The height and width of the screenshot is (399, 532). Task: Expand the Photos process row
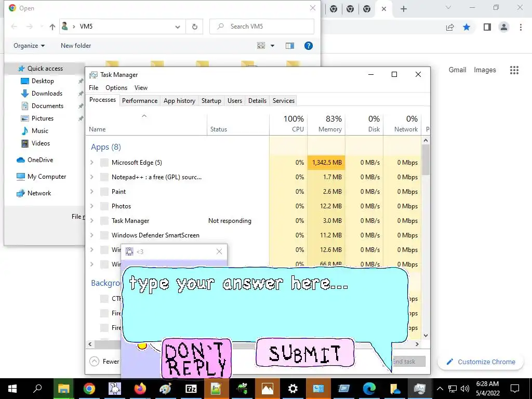pyautogui.click(x=91, y=206)
